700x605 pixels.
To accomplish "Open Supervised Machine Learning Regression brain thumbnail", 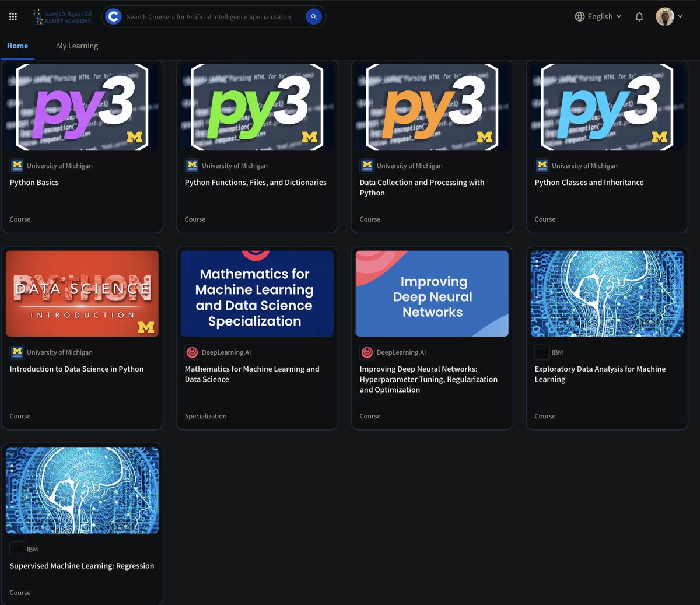I will tap(82, 491).
